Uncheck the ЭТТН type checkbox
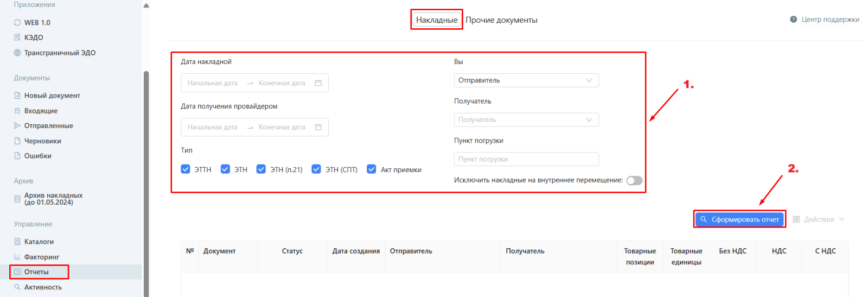868x297 pixels. tap(186, 169)
